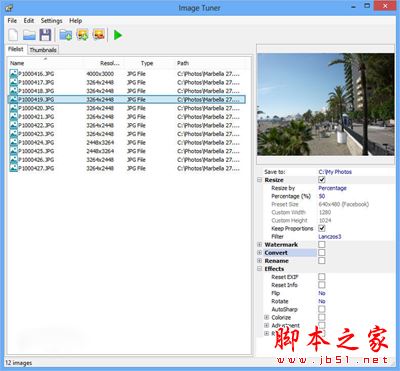Screen dimensions: 400x371
Task: Edit the Percentage value 50
Action: click(322, 196)
